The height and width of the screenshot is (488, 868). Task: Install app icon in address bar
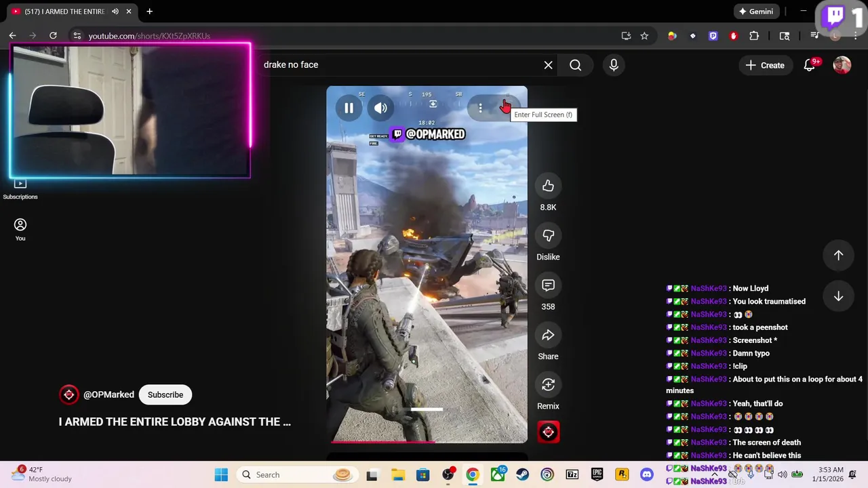pyautogui.click(x=626, y=36)
